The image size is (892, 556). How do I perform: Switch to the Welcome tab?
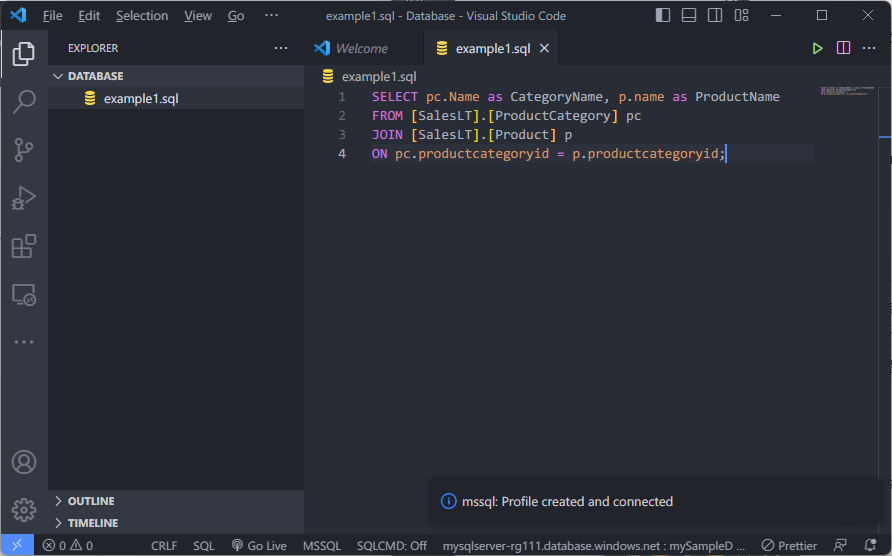[x=362, y=48]
